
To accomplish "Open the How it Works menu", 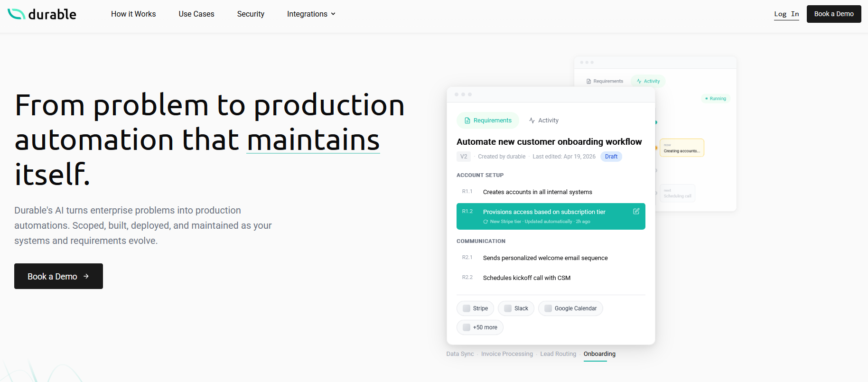I will click(x=133, y=14).
